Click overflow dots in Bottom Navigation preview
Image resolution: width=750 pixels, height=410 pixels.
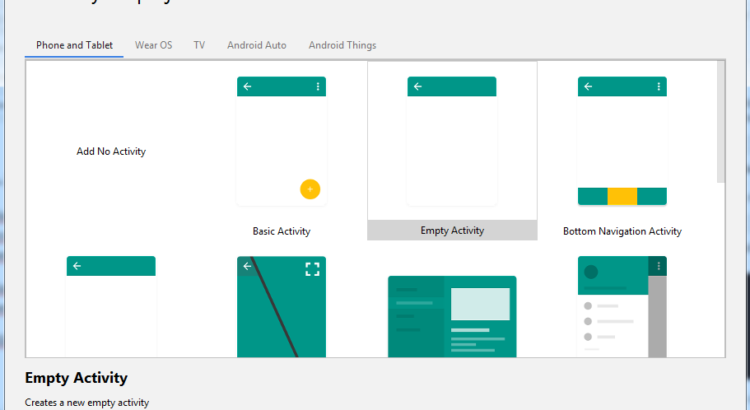(659, 87)
